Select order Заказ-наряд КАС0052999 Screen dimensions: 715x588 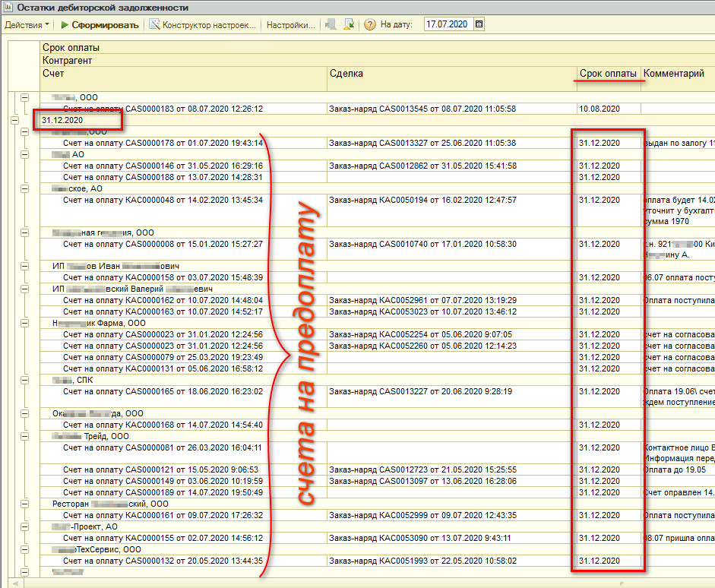point(423,516)
